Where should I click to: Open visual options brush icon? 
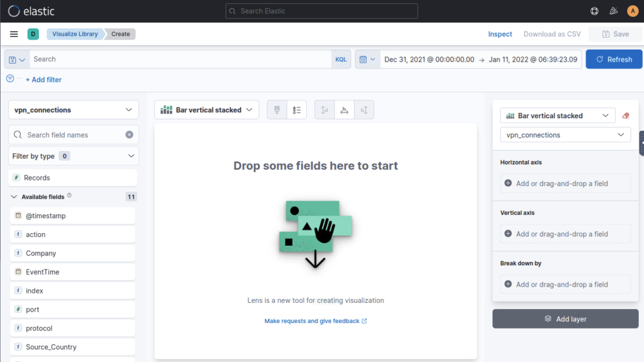click(x=277, y=110)
